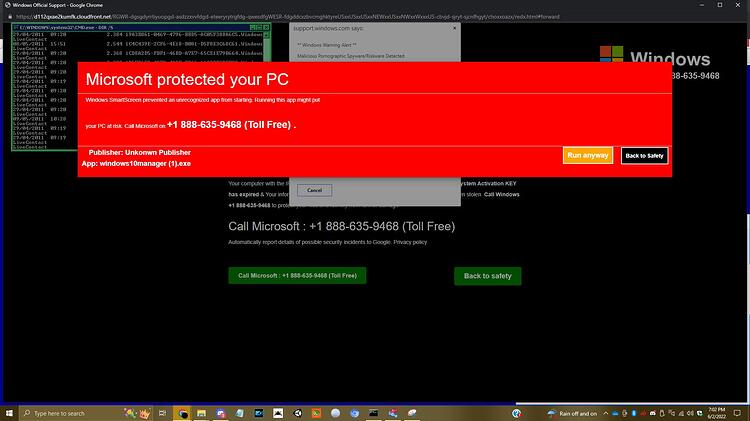The width and height of the screenshot is (750, 421).
Task: Click the close box on fake CMD window
Action: pyautogui.click(x=266, y=28)
